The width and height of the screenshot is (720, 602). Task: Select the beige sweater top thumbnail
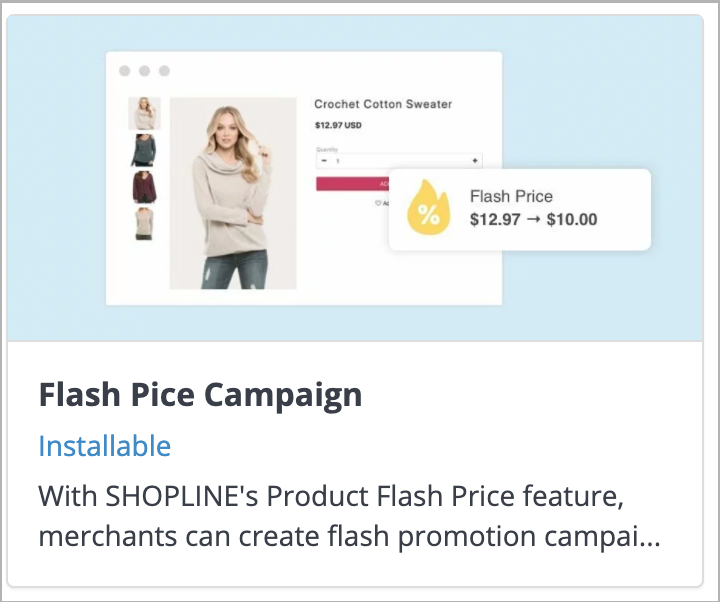point(144,113)
